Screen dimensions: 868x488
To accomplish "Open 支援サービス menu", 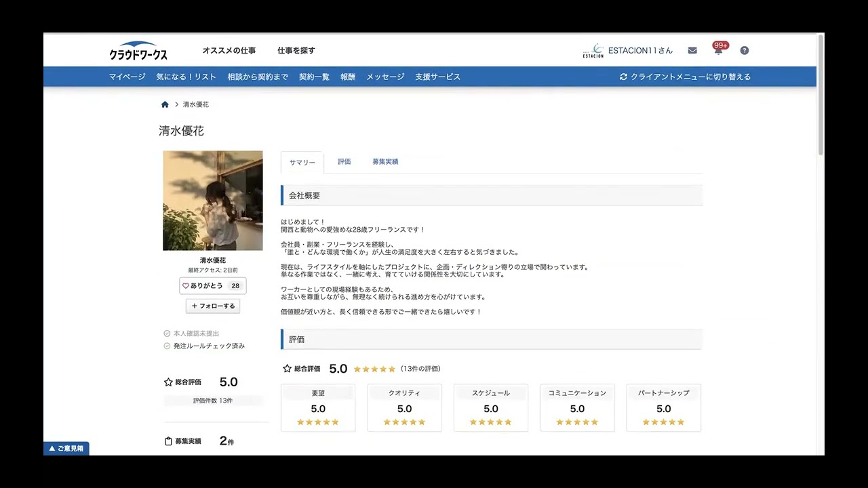I will coord(438,77).
